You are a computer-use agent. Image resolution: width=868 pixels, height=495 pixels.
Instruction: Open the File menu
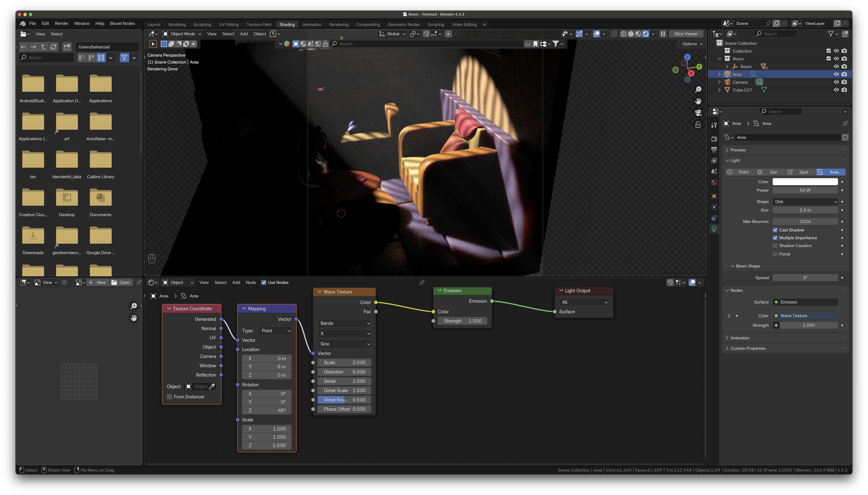[33, 24]
